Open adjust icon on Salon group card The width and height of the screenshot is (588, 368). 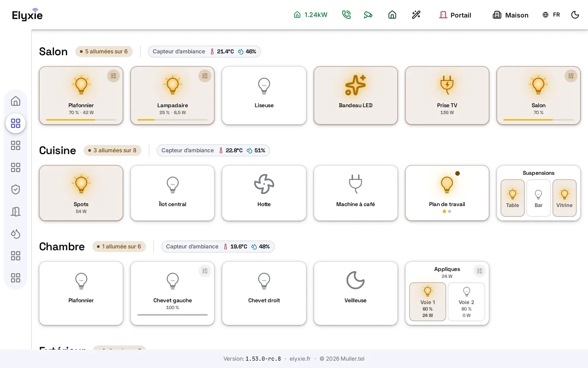pyautogui.click(x=571, y=76)
